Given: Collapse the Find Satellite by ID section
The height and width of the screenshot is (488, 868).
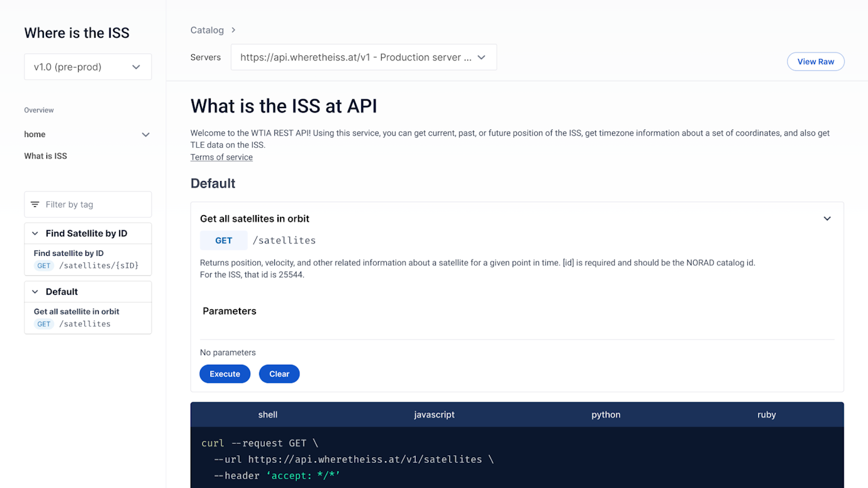Looking at the screenshot, I should (36, 233).
